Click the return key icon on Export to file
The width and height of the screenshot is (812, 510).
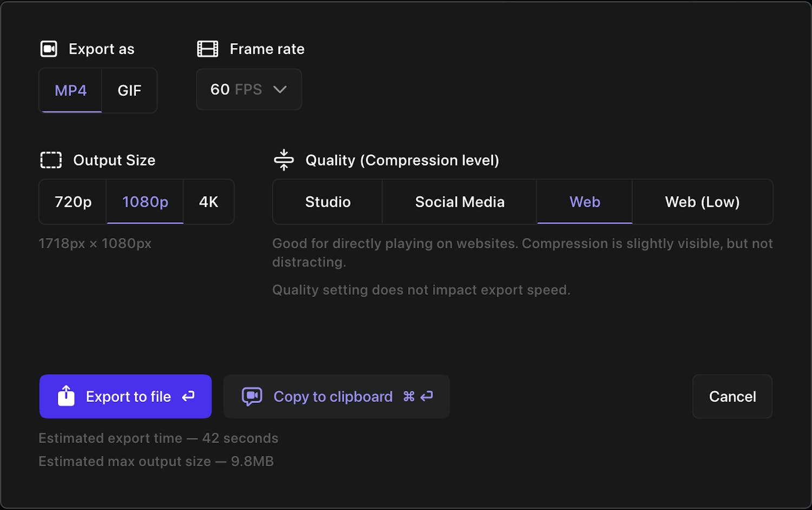coord(188,396)
